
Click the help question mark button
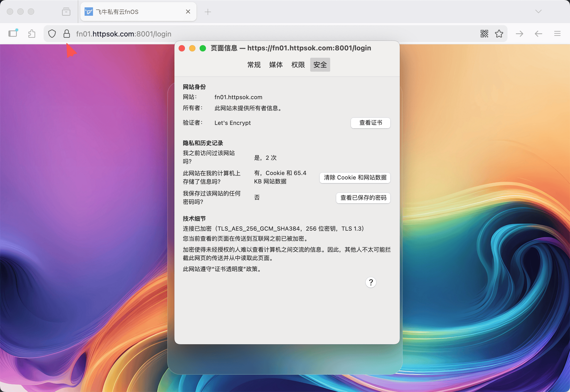(371, 282)
